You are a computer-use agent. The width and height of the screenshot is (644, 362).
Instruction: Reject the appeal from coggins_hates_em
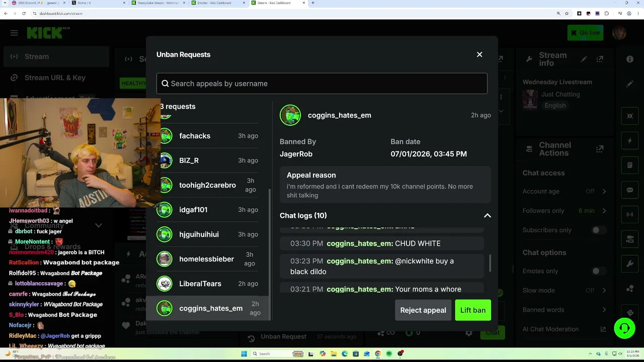pyautogui.click(x=423, y=310)
